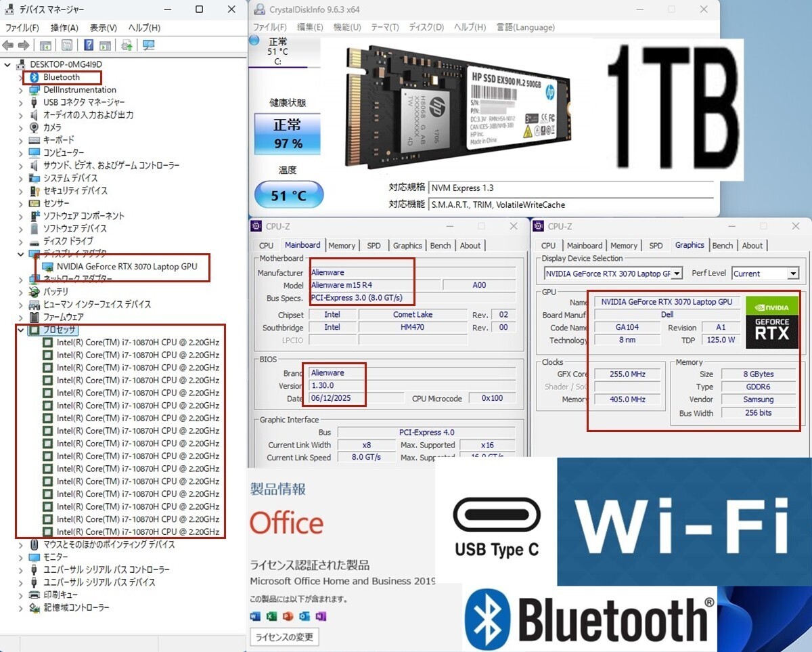Viewport: 812px width, 652px height.
Task: Open the ディスク(D) menu in CrystalDiskInfo
Action: (x=426, y=27)
